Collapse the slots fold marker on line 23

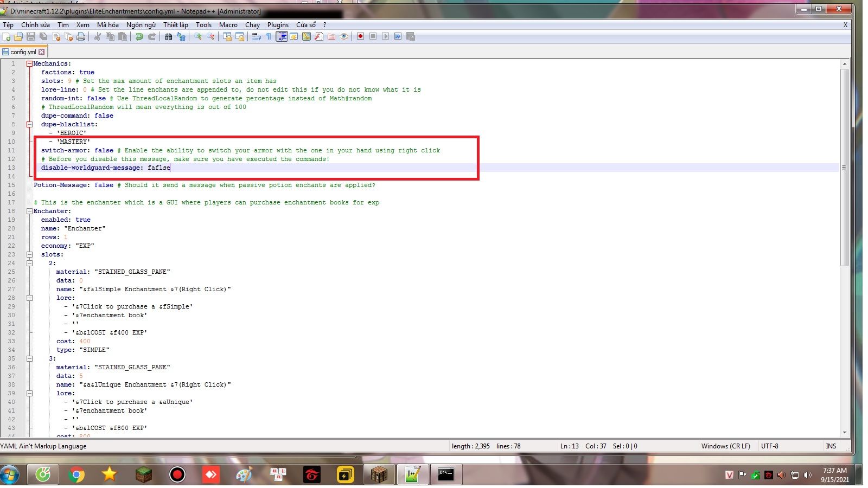pos(29,254)
